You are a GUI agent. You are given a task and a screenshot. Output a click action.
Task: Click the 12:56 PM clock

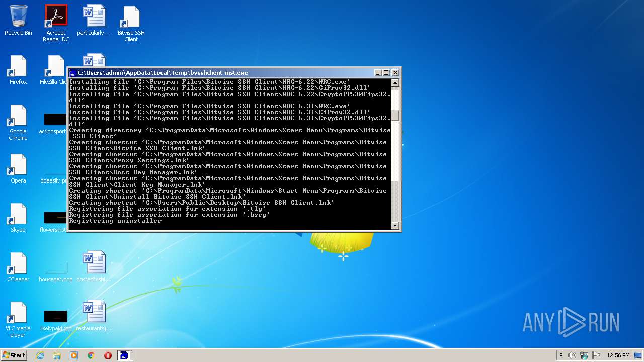618,355
